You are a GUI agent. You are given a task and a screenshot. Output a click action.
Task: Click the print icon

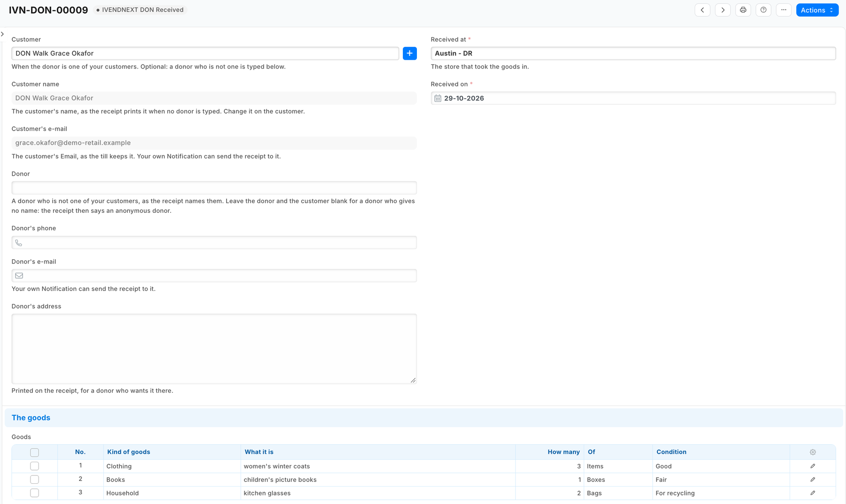point(743,10)
